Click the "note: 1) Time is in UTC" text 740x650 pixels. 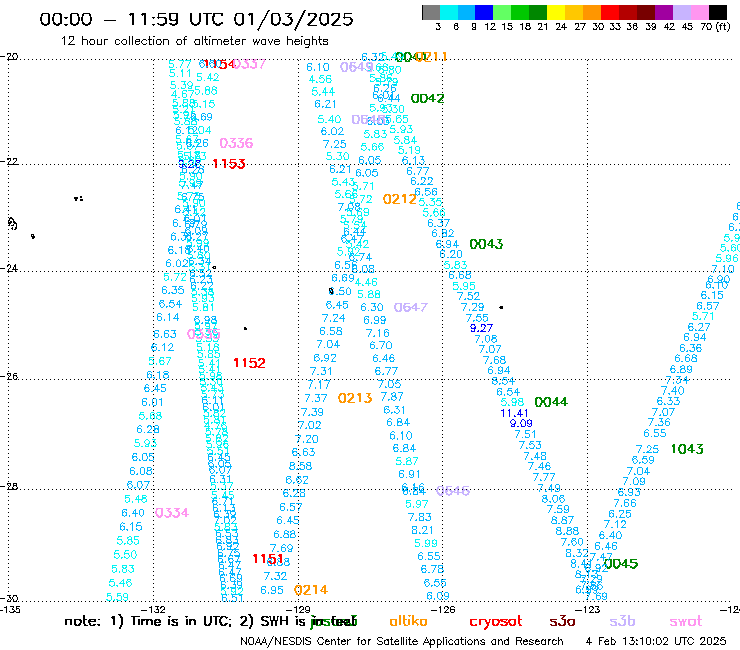(148, 622)
